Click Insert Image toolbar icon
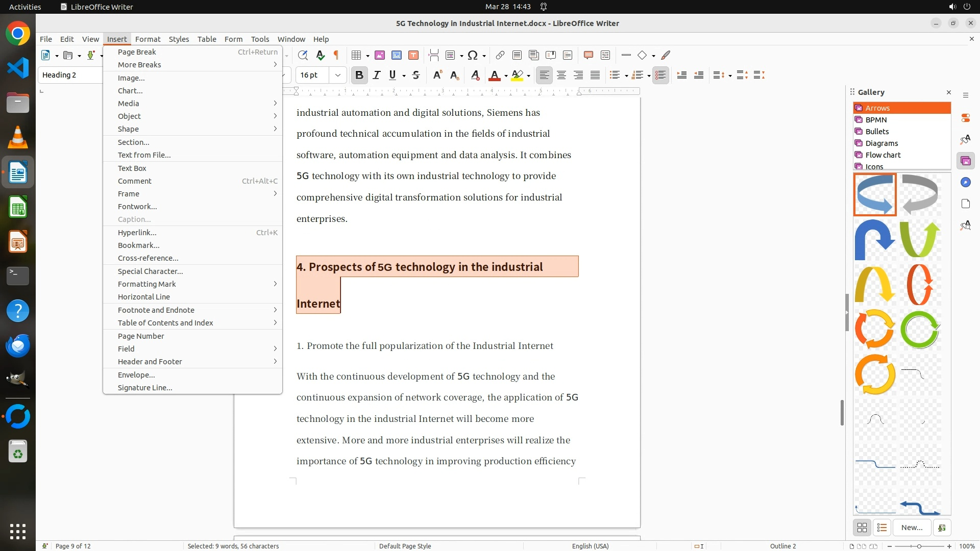This screenshot has width=980, height=551. pos(380,55)
